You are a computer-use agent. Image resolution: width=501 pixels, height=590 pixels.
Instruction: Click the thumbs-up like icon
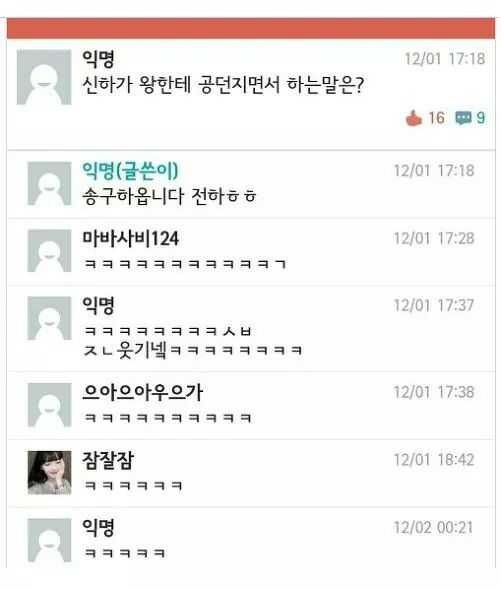tap(414, 118)
